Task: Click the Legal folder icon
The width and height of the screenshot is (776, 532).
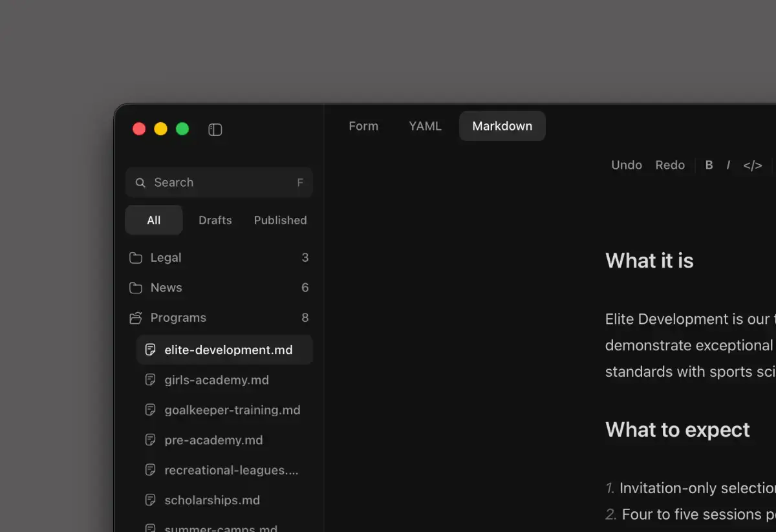Action: pyautogui.click(x=136, y=258)
